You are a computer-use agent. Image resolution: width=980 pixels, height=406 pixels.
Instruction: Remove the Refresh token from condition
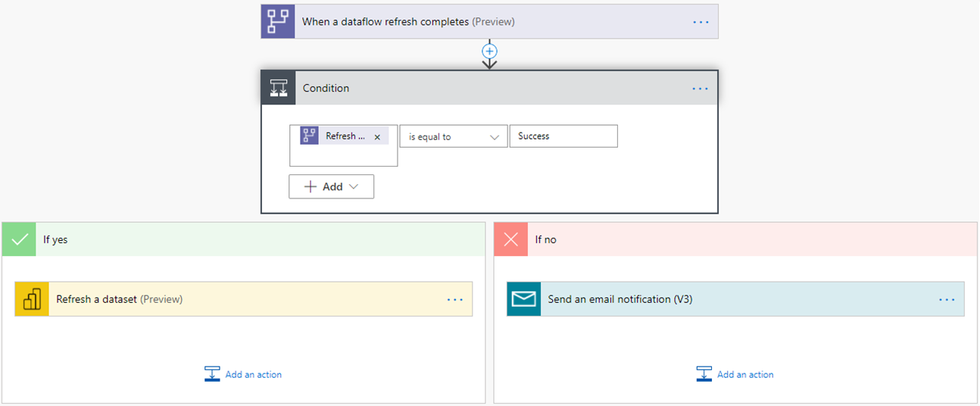pyautogui.click(x=377, y=137)
